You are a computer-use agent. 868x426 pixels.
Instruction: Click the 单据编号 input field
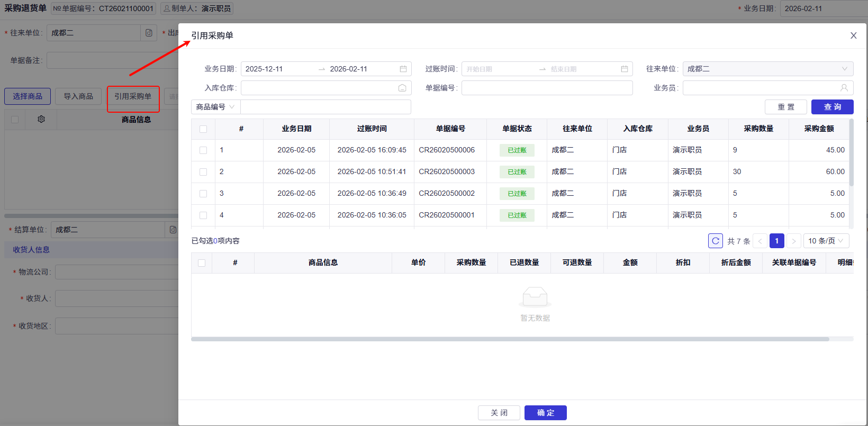click(x=547, y=88)
